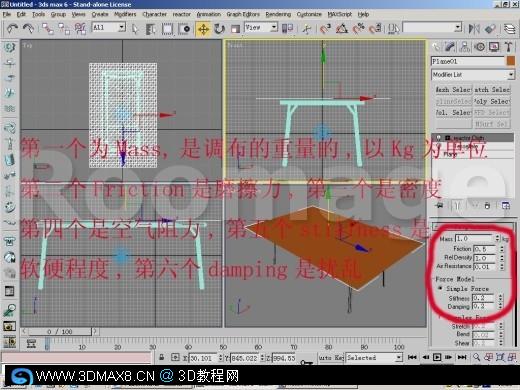Select the Simple Force radio button
520x390 pixels.
point(440,288)
